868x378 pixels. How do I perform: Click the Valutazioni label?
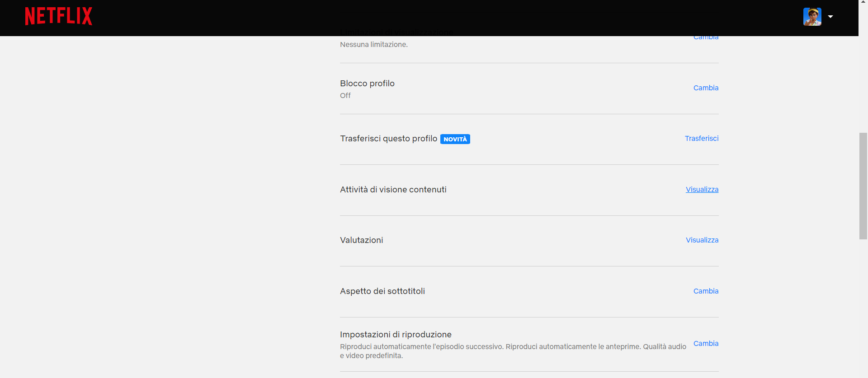click(362, 240)
